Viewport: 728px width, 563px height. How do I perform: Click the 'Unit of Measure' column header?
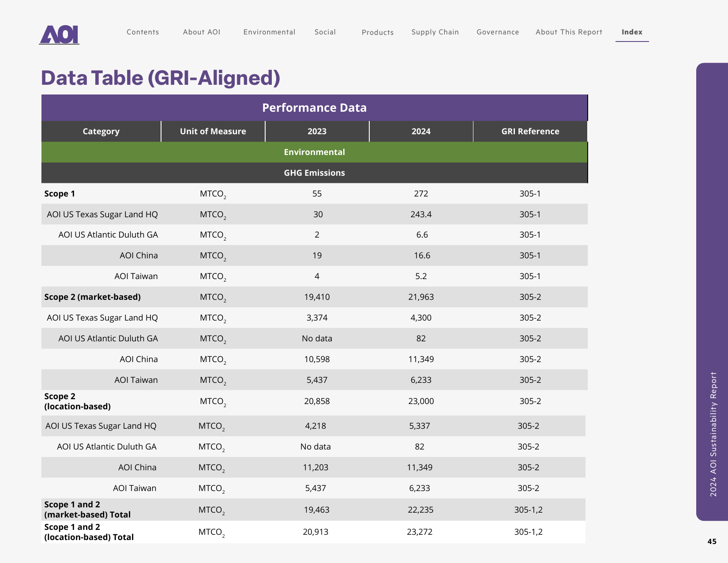(x=213, y=132)
